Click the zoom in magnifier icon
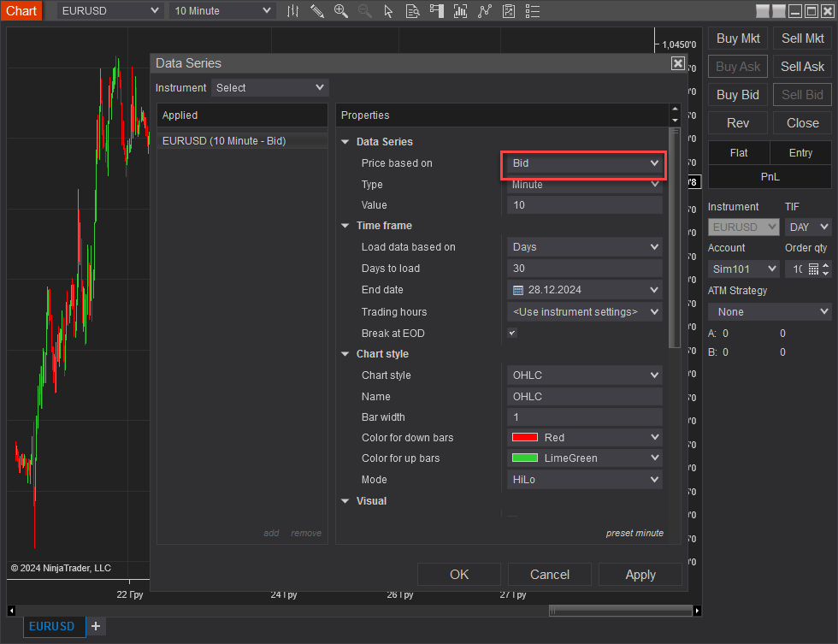 pos(341,11)
